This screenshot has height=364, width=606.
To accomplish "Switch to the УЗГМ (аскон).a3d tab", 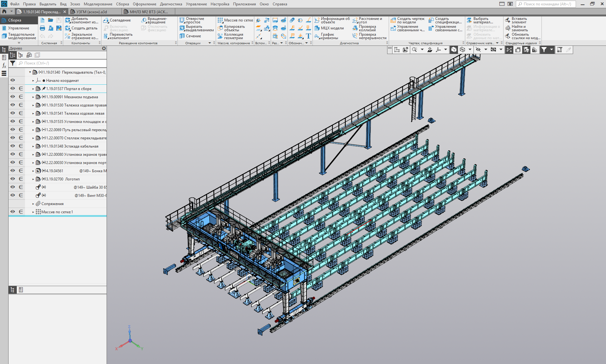I will [91, 12].
